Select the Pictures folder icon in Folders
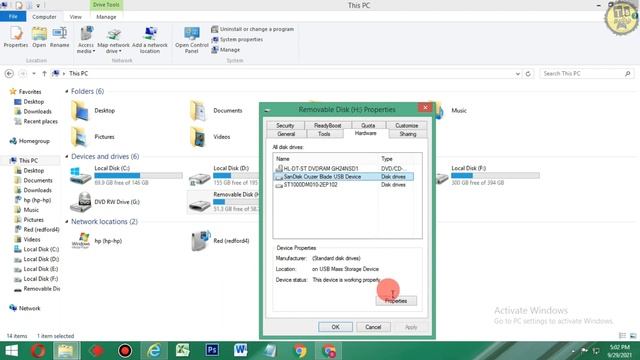The width and height of the screenshot is (640, 360). pyautogui.click(x=80, y=137)
